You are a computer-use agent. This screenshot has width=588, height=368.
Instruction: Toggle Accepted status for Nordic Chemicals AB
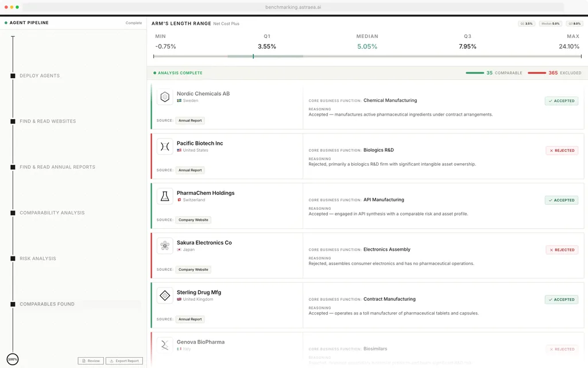pyautogui.click(x=561, y=101)
